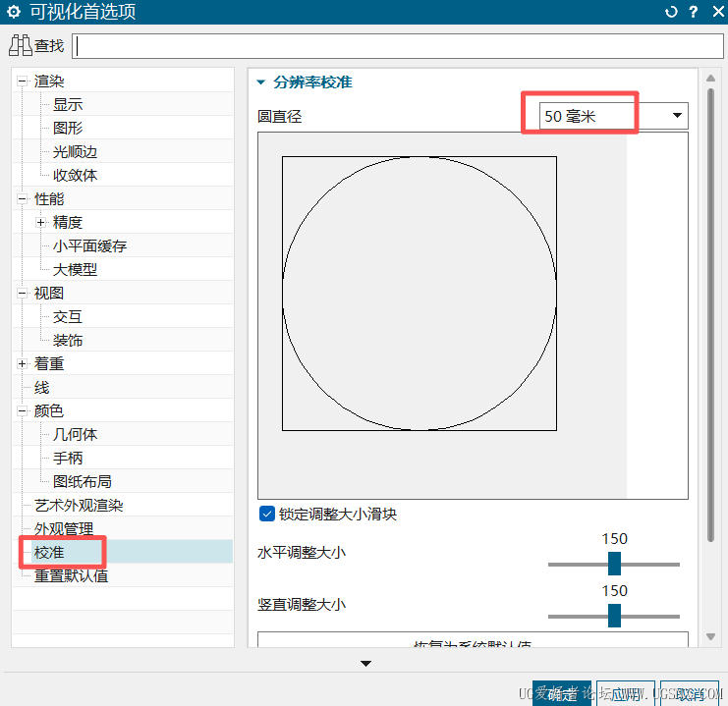Viewport: 728px width, 706px height.
Task: Click the settings gear icon in title bar
Action: 14,12
